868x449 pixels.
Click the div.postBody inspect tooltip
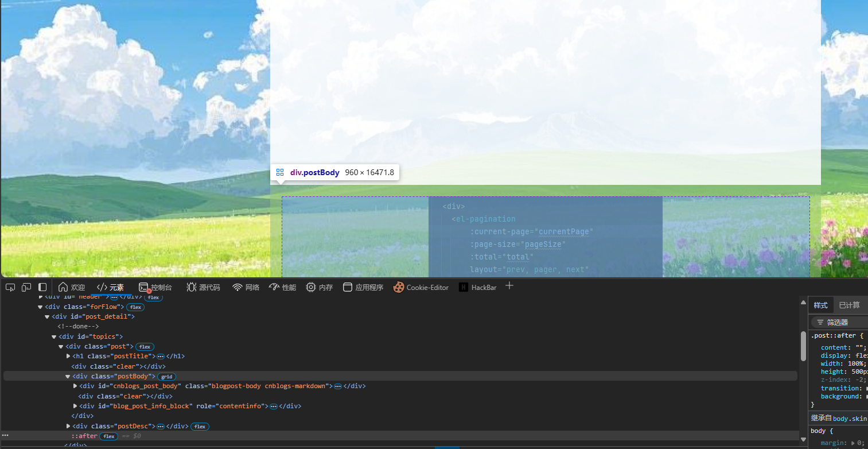tap(335, 172)
